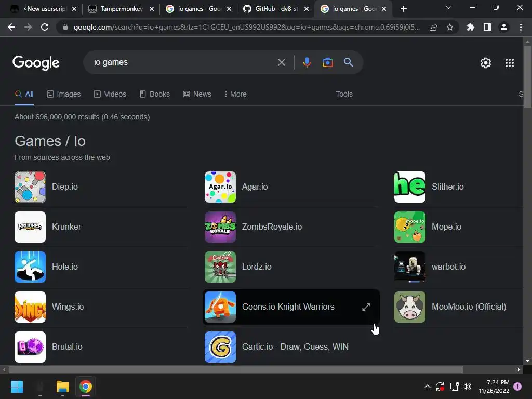The width and height of the screenshot is (532, 399).
Task: Select the Books search filter
Action: [155, 95]
